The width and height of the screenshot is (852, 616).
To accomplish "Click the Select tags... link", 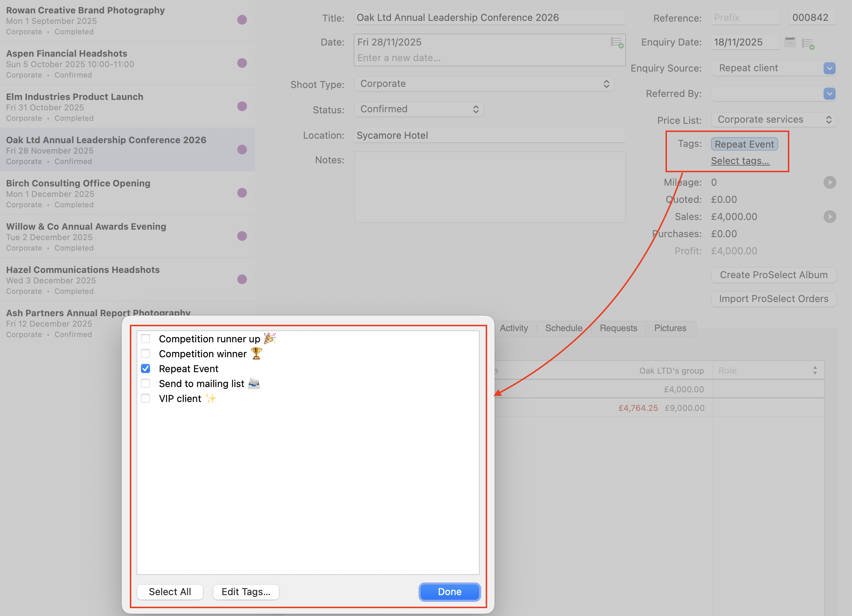I will [x=740, y=161].
